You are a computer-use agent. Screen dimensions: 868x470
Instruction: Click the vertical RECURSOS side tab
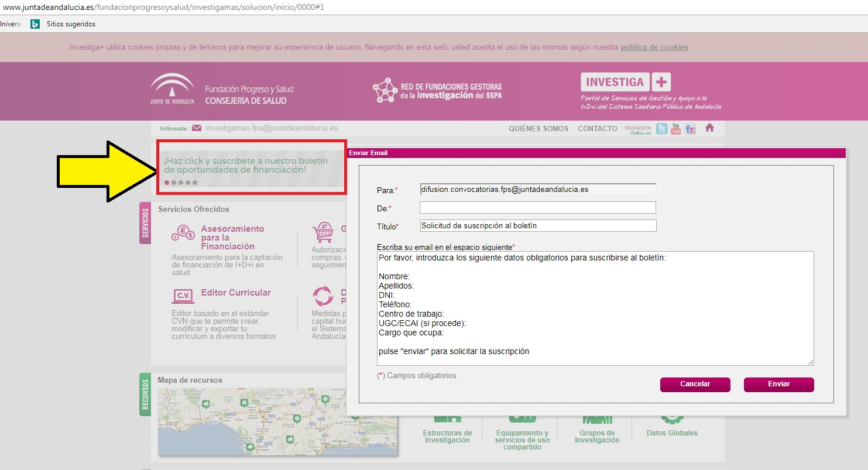[145, 394]
